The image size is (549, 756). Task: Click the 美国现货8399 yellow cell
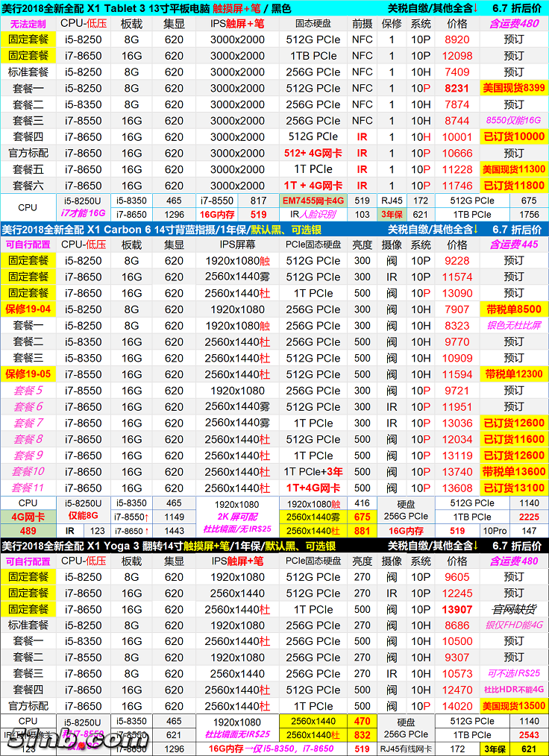514,88
